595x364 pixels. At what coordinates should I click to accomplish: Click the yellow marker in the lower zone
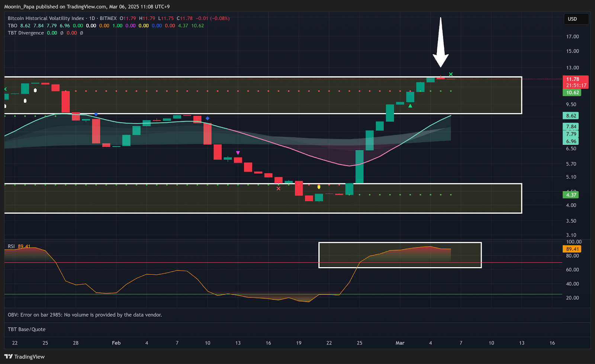[319, 187]
